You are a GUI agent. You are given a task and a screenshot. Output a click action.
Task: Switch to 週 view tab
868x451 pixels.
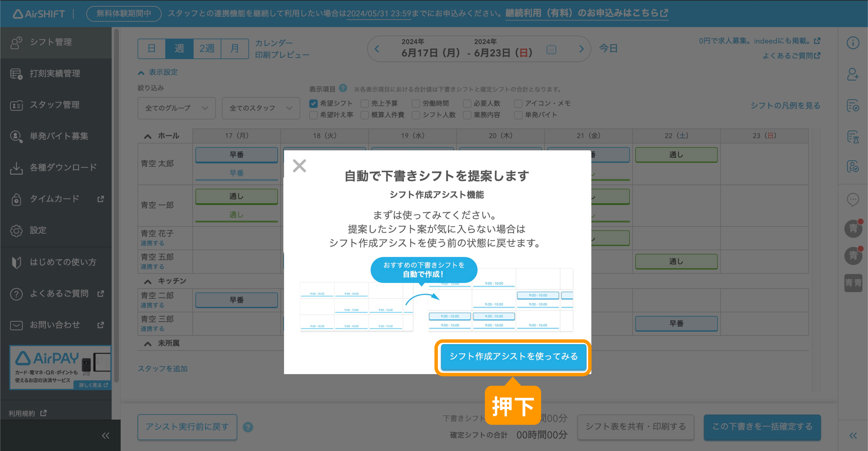pyautogui.click(x=179, y=49)
